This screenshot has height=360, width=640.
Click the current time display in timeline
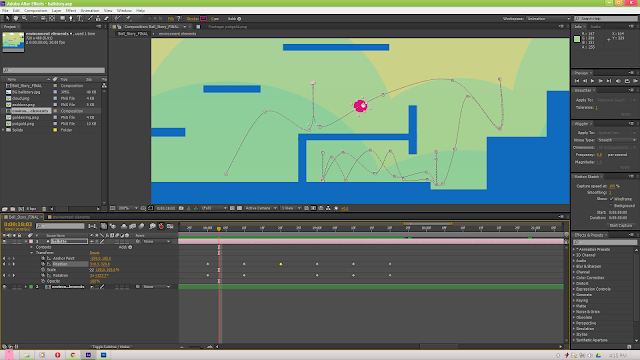click(18, 224)
